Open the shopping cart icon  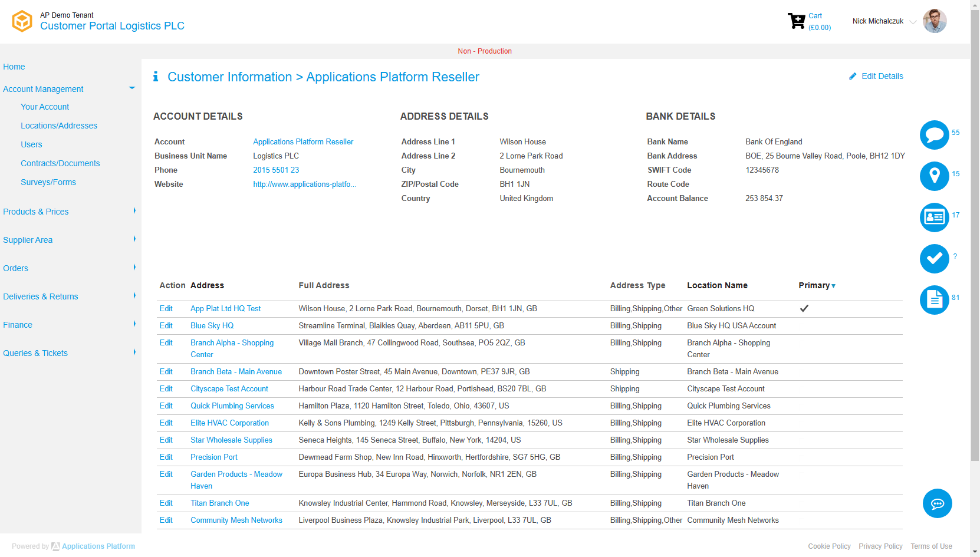[x=797, y=21]
